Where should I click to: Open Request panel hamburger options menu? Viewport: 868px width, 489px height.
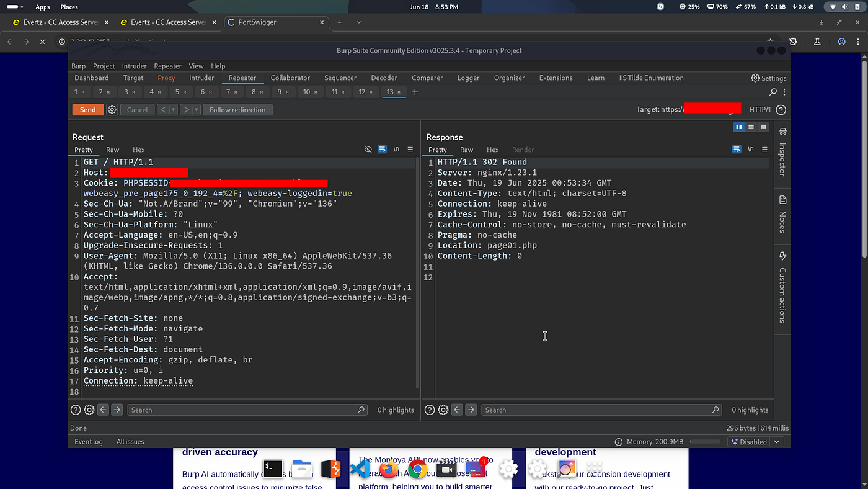[410, 150]
